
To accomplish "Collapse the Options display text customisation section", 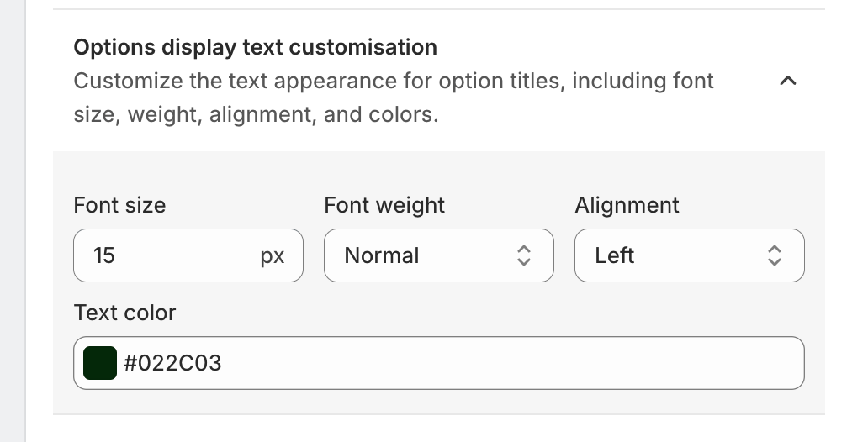I will coord(787,82).
